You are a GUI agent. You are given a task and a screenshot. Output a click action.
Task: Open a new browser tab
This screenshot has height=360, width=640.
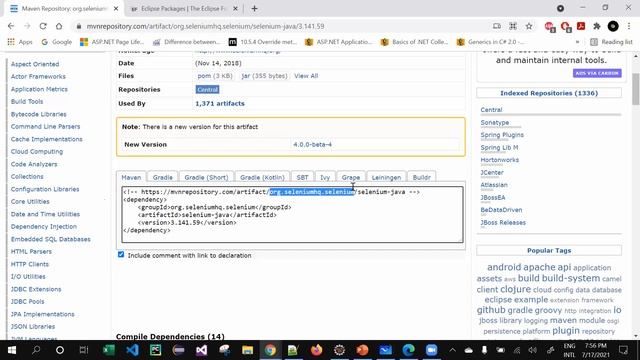pos(254,9)
